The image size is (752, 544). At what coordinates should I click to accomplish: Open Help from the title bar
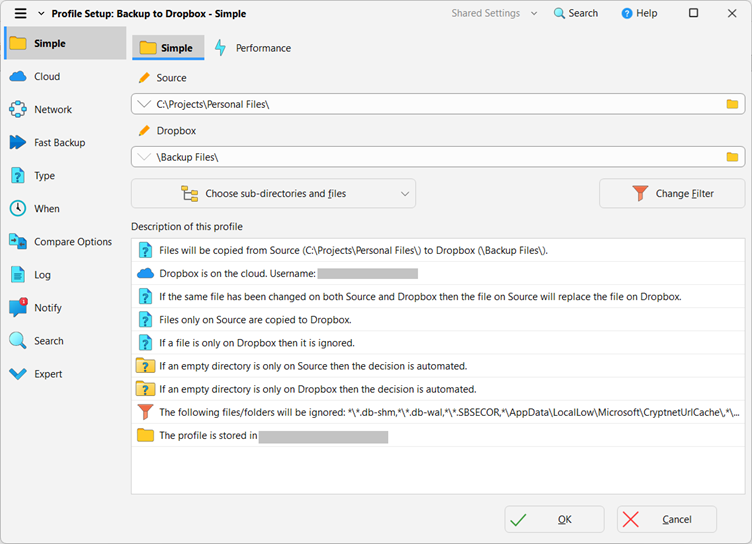click(x=640, y=14)
